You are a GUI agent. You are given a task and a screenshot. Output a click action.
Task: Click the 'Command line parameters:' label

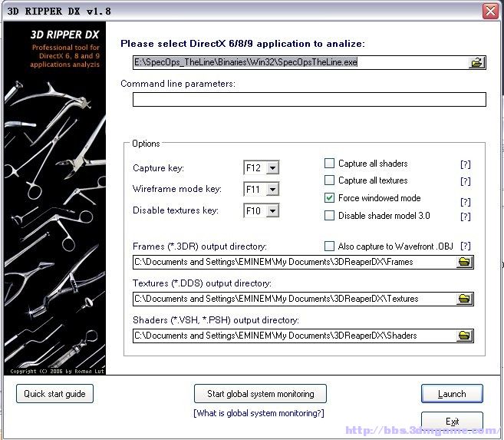pos(178,84)
